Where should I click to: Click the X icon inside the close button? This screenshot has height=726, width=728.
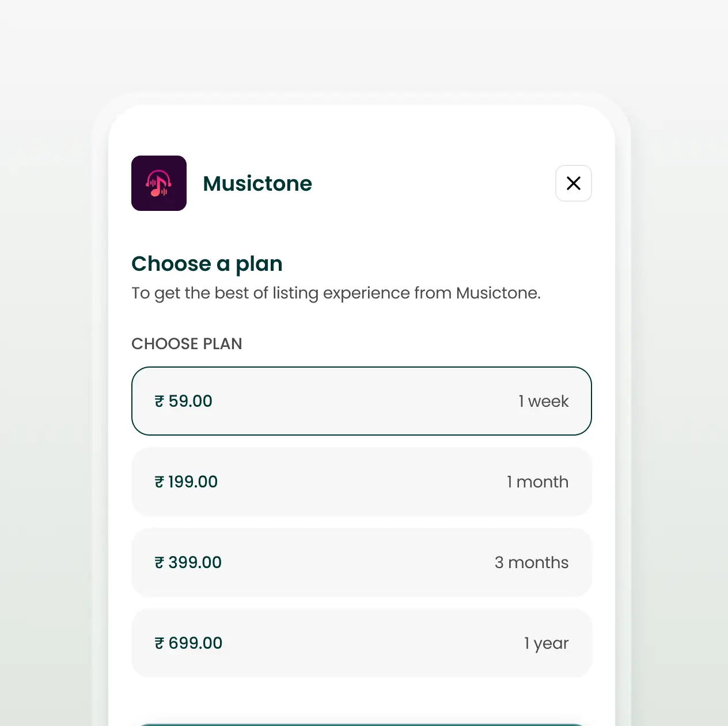point(574,183)
